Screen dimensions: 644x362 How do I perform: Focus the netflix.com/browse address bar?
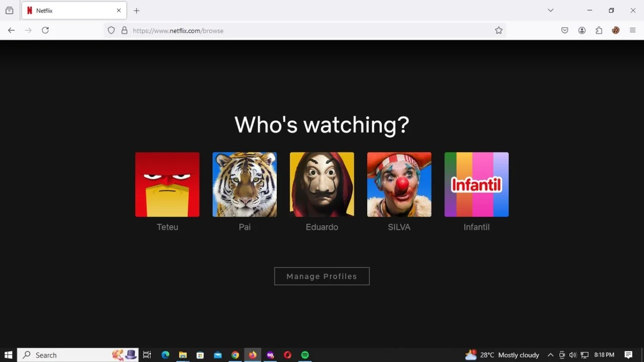point(305,30)
